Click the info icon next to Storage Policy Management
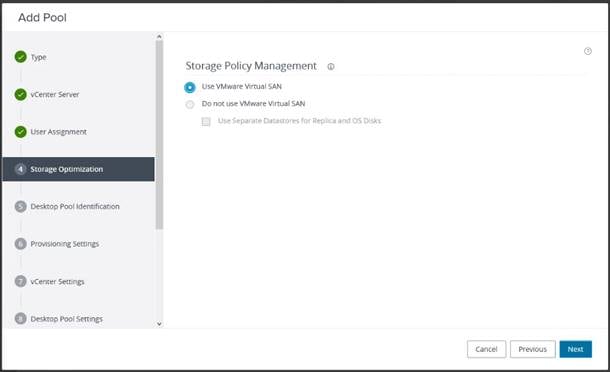This screenshot has height=372, width=610. click(x=331, y=67)
